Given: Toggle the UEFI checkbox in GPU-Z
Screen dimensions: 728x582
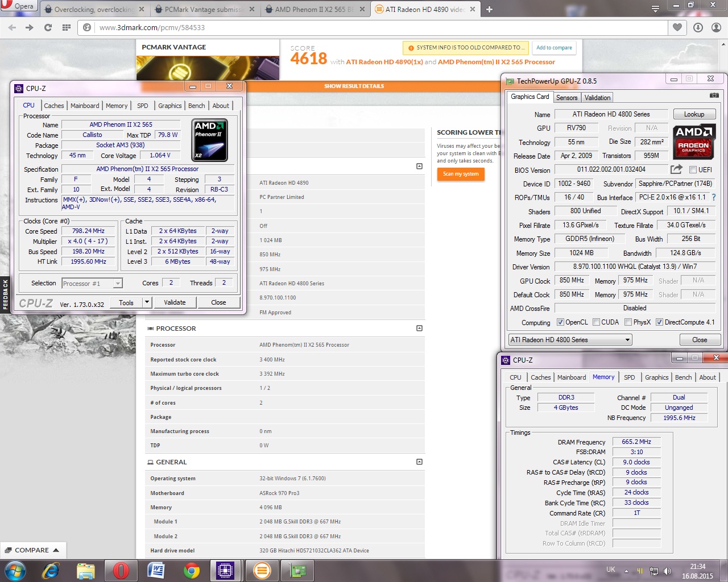Looking at the screenshot, I should [x=693, y=170].
